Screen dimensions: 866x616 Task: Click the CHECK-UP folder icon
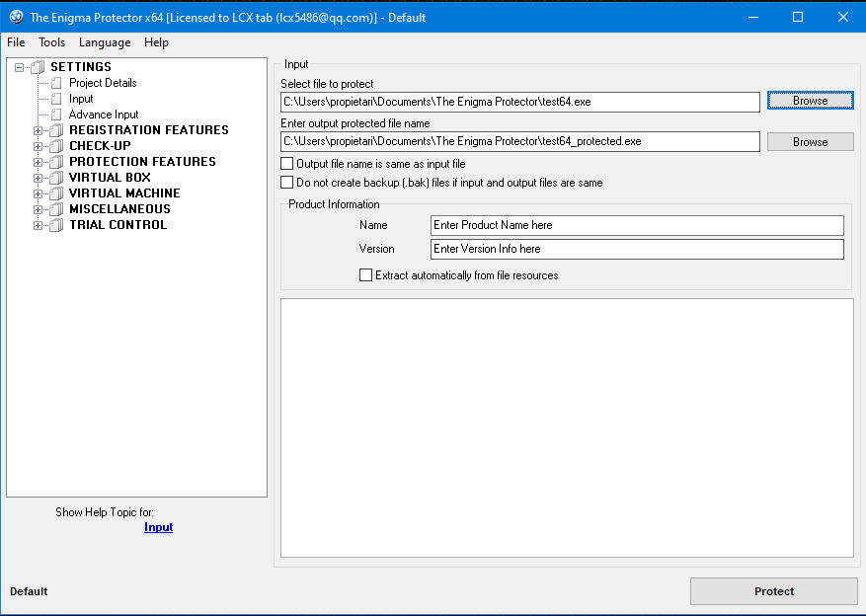pyautogui.click(x=56, y=146)
